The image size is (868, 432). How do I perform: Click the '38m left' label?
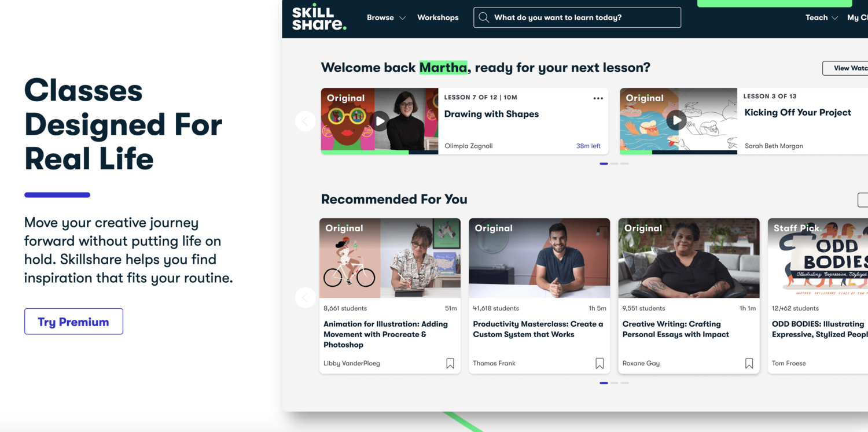click(589, 146)
